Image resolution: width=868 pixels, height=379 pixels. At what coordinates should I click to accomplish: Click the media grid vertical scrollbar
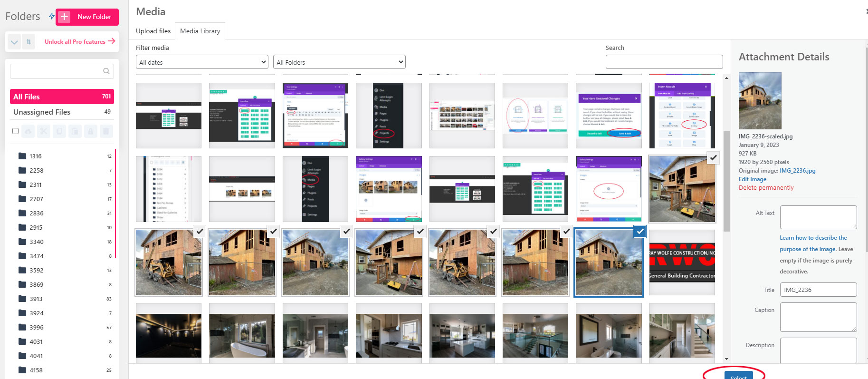click(726, 181)
